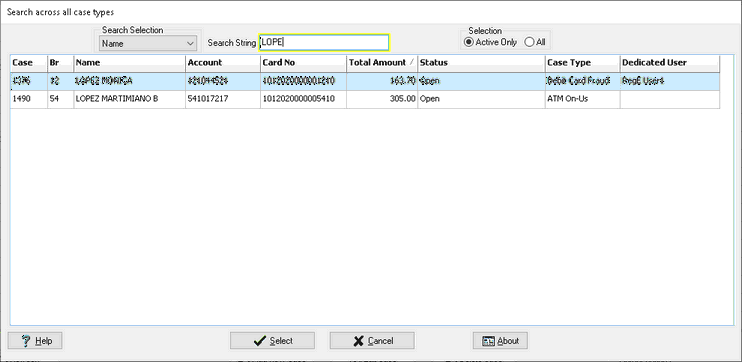
Task: Click case number 1490
Action: (22, 99)
